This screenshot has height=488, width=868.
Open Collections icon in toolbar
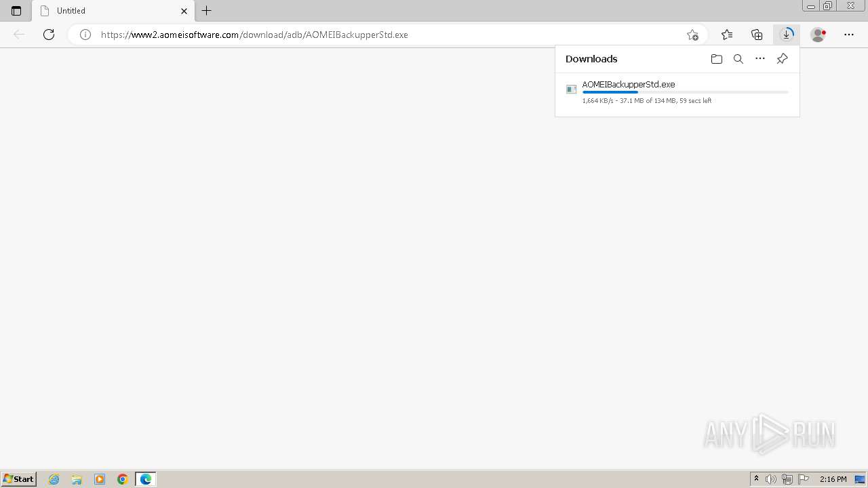[757, 35]
